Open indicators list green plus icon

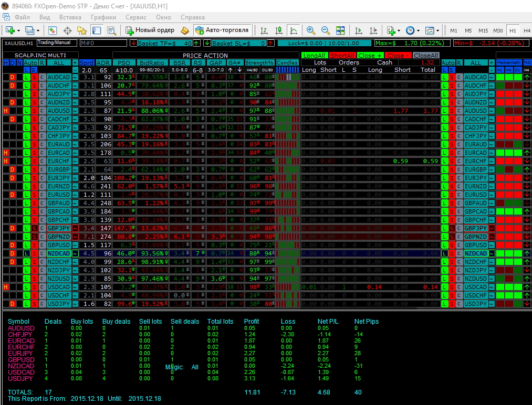tap(391, 30)
